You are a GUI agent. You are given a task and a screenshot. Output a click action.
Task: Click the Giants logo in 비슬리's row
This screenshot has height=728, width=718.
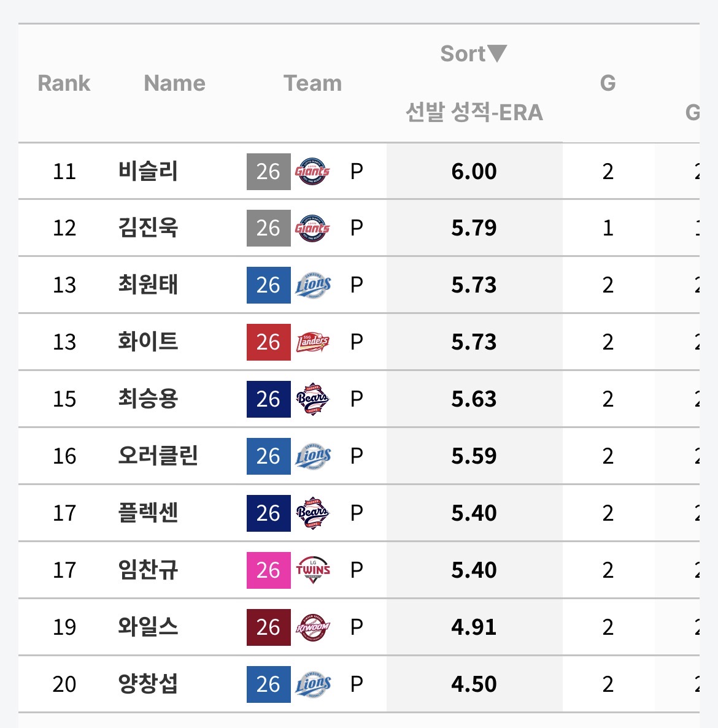click(312, 172)
